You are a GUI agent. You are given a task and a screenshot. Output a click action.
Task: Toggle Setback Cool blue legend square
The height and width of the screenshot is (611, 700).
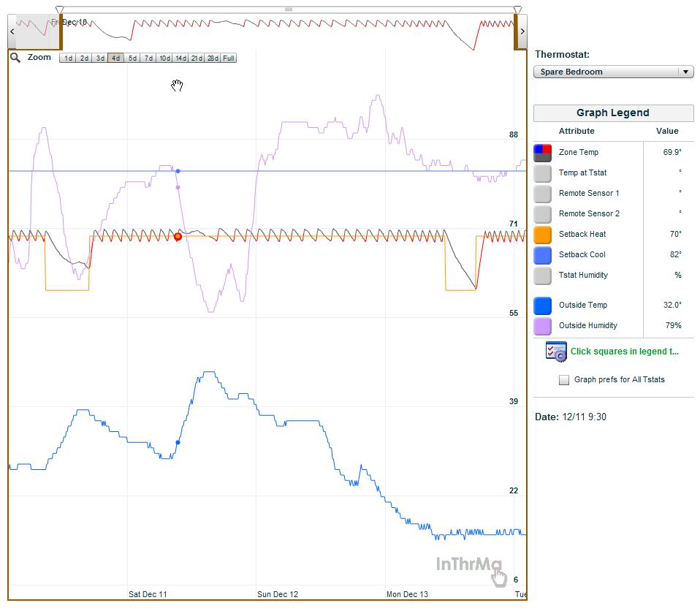pyautogui.click(x=542, y=255)
